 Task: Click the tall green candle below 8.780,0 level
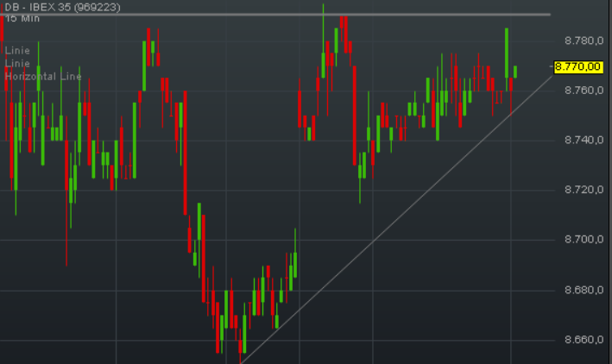click(x=507, y=52)
